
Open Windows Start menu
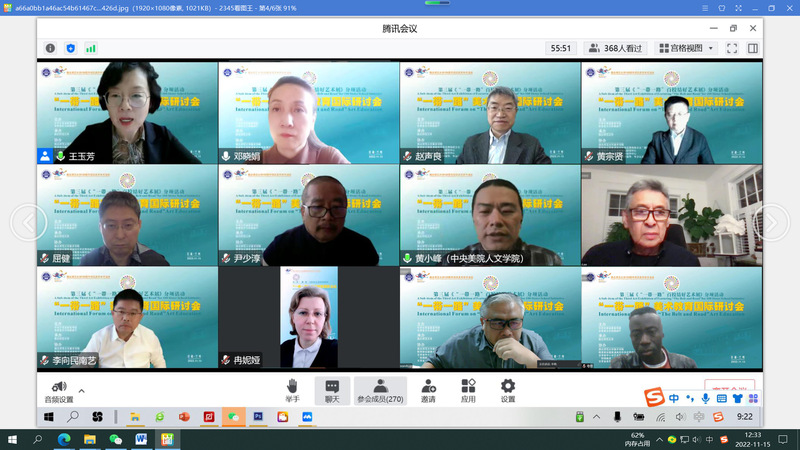click(13, 439)
